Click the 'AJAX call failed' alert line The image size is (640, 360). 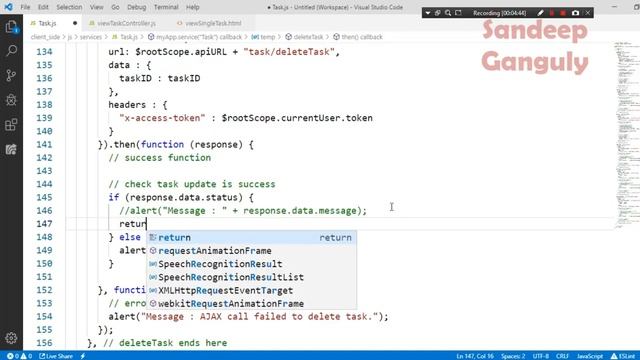[x=249, y=317]
